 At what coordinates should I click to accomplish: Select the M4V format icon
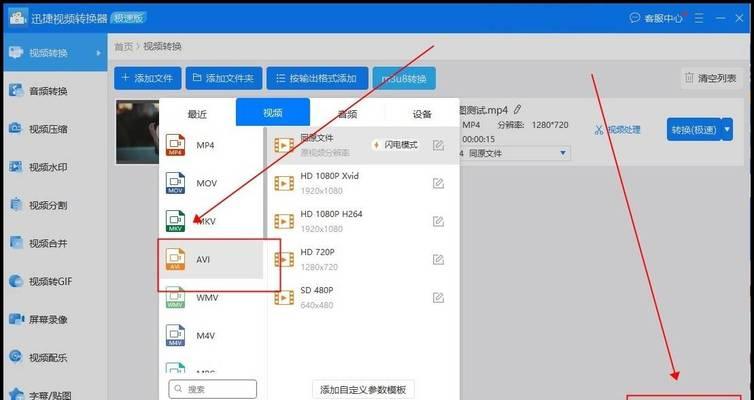[176, 336]
